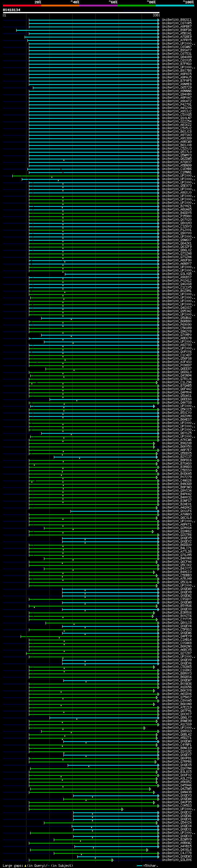Select label UniRef100_Q011F6

176,511
